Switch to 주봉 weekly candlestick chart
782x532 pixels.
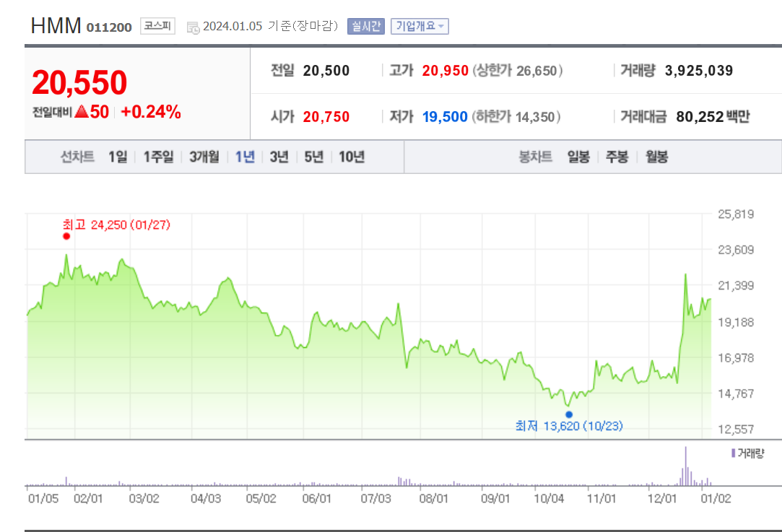(x=617, y=157)
